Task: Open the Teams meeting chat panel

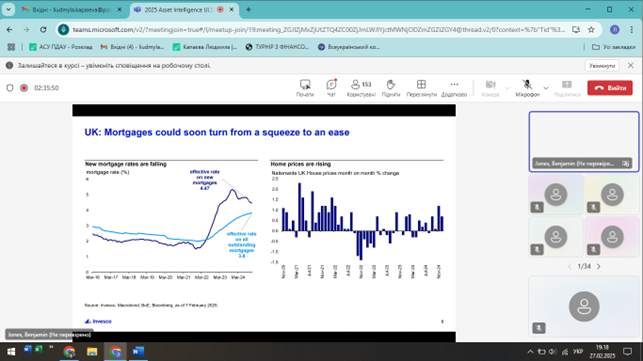Action: pos(331,88)
